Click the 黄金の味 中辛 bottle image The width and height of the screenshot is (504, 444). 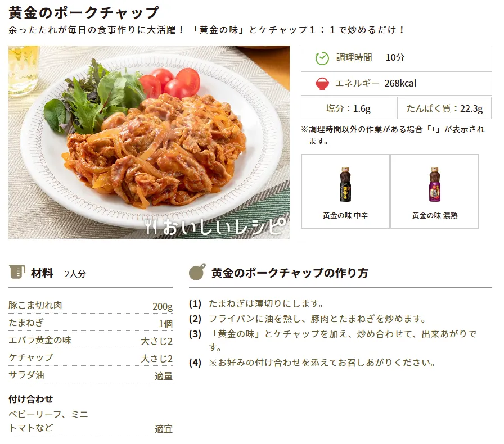click(x=345, y=184)
